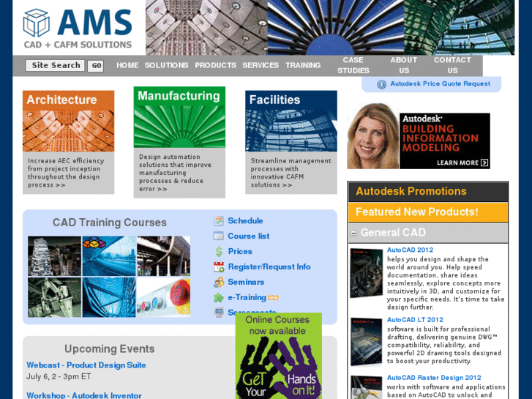Click the AutoCAD 2012 box image
This screenshot has height=399, width=532.
(x=367, y=273)
